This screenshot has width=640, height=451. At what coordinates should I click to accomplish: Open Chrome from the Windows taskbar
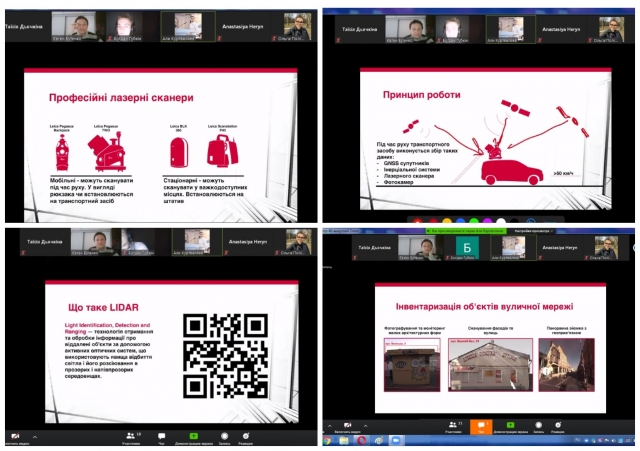click(x=327, y=440)
